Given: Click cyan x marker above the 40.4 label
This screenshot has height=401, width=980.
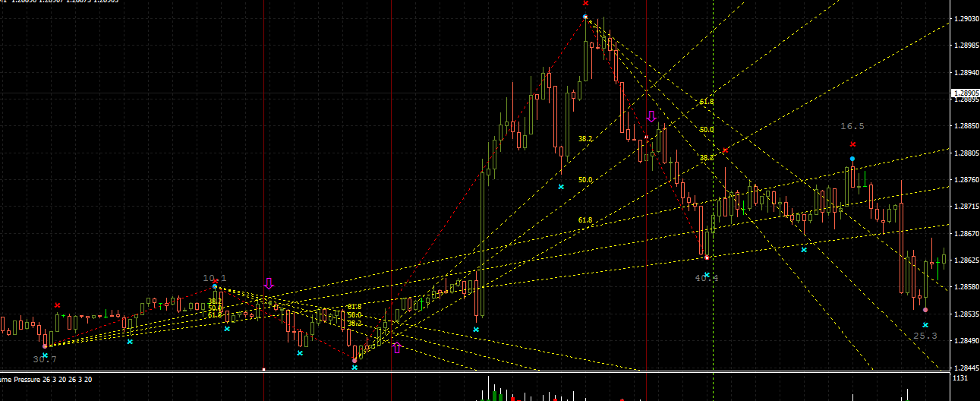Looking at the screenshot, I should [707, 275].
